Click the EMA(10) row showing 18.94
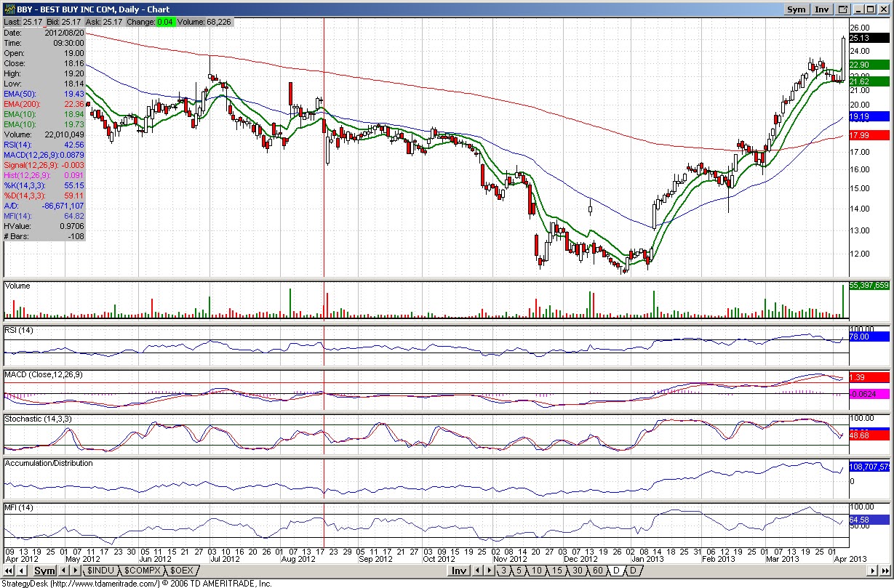894x588 pixels. point(44,114)
